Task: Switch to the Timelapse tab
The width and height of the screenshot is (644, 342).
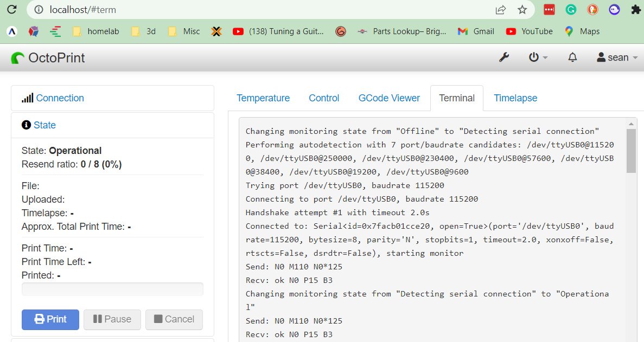Action: pos(515,98)
